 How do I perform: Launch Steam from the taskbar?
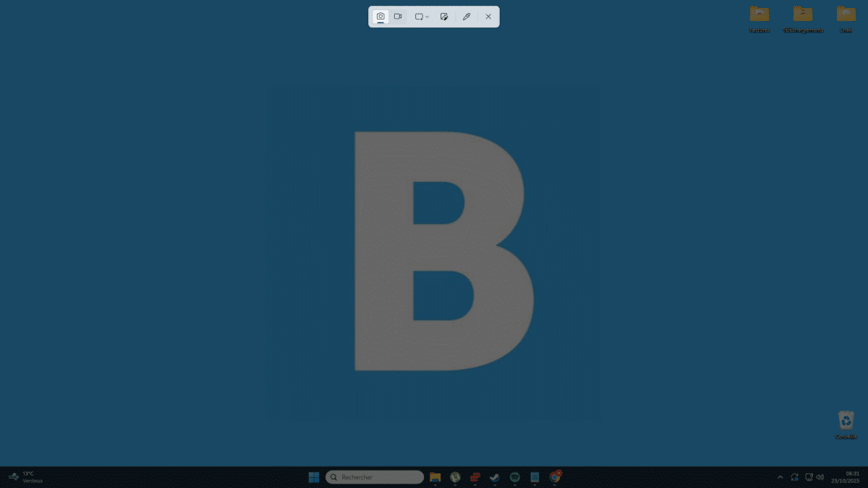495,477
